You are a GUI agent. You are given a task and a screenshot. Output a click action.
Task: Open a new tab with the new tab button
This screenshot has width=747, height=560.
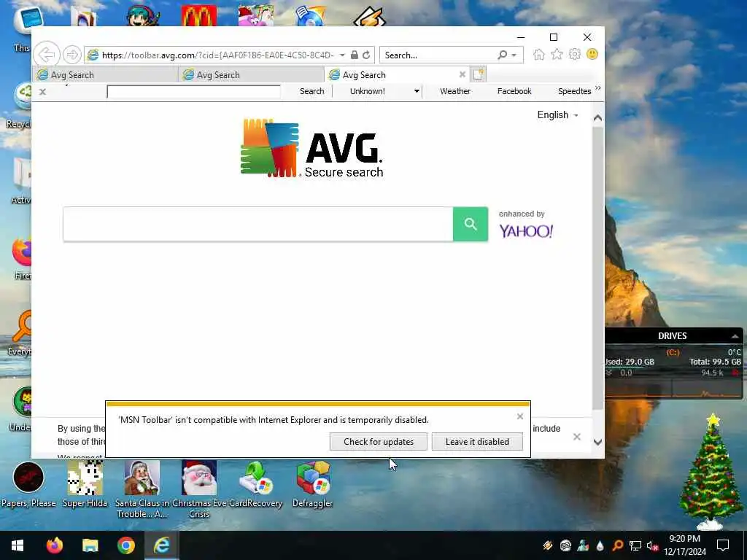pos(478,74)
